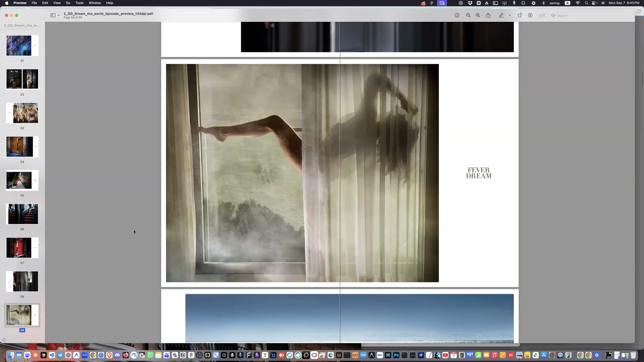The image size is (644, 362).
Task: Zoom out of the PDF
Action: [468, 15]
